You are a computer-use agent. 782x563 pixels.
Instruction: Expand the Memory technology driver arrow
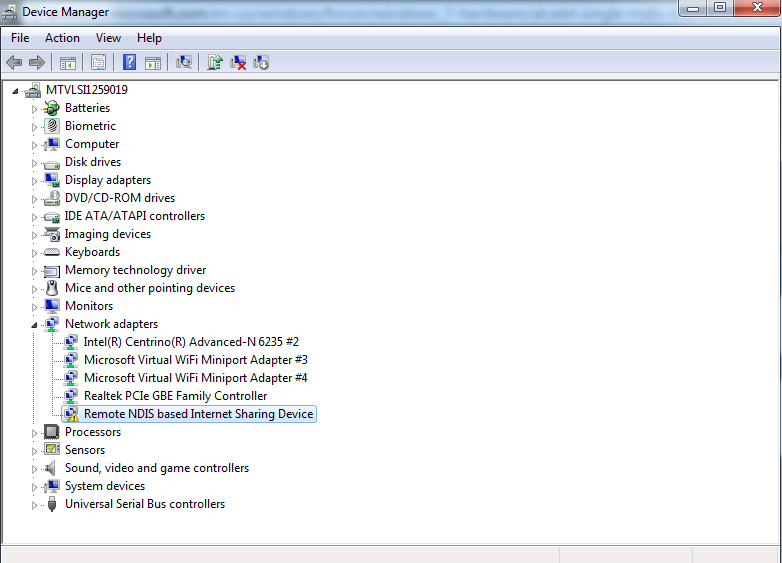[34, 271]
